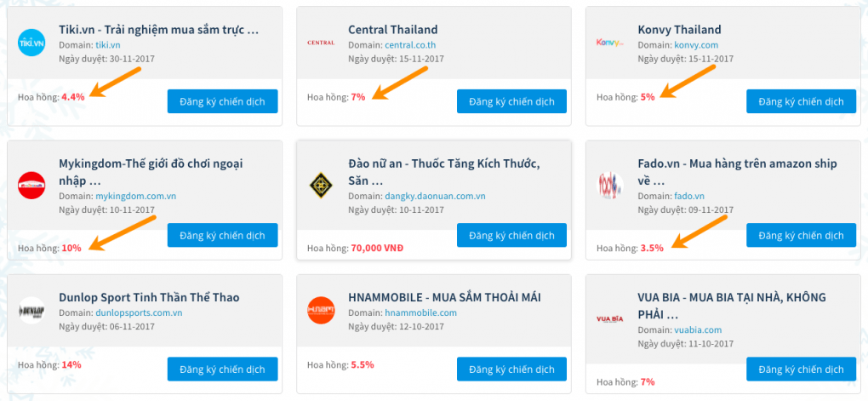Click the Konvy Thailand logo
The height and width of the screenshot is (401, 868).
(610, 43)
